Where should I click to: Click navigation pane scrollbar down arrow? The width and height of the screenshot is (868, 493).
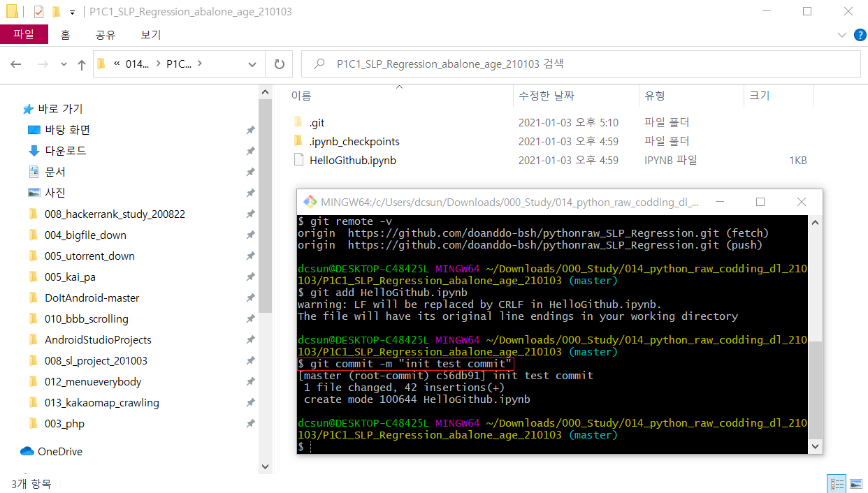[265, 466]
